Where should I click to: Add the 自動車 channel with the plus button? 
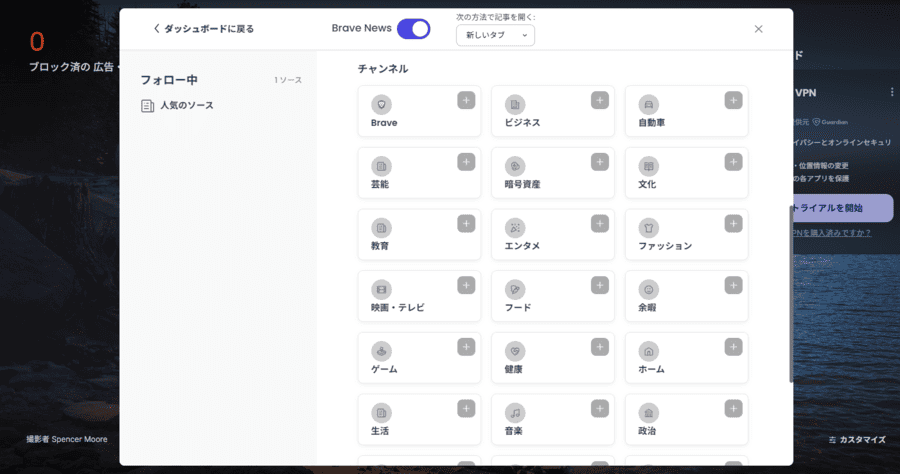pyautogui.click(x=734, y=100)
